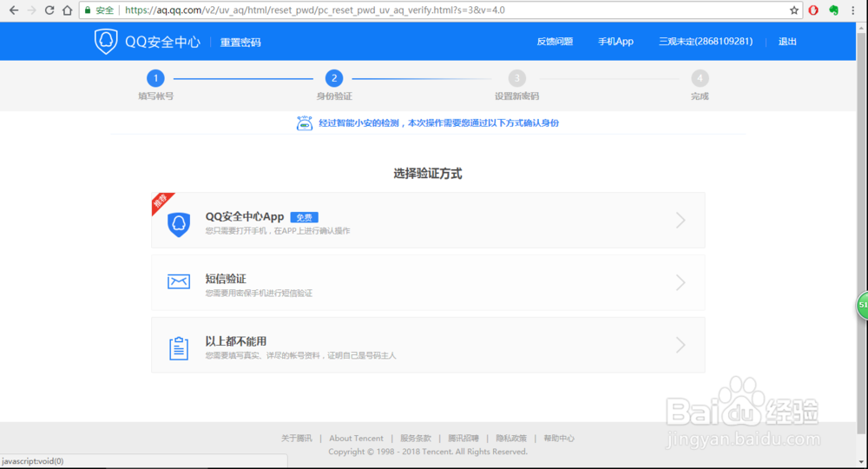Click the QQ安全中心 shield logo
This screenshot has width=868, height=469.
[106, 42]
